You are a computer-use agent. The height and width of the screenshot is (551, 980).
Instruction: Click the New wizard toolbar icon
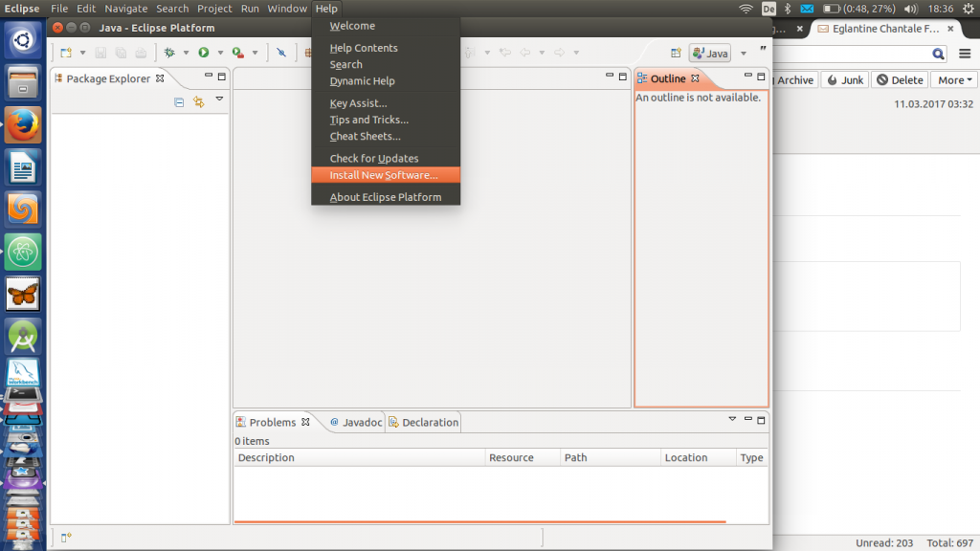pos(66,54)
